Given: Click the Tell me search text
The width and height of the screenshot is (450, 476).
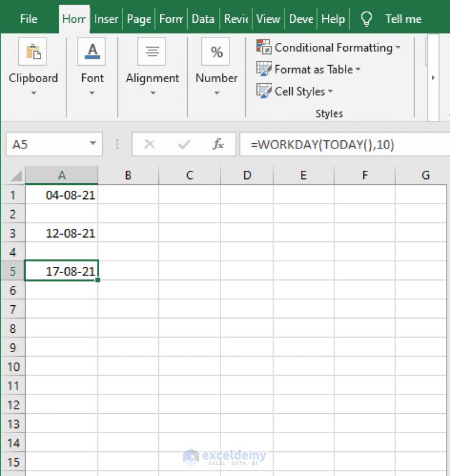Looking at the screenshot, I should (403, 19).
